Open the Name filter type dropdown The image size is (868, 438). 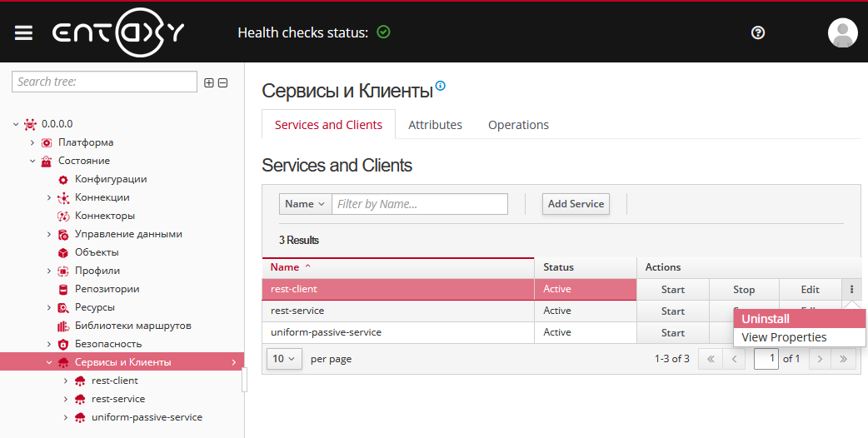pyautogui.click(x=305, y=204)
